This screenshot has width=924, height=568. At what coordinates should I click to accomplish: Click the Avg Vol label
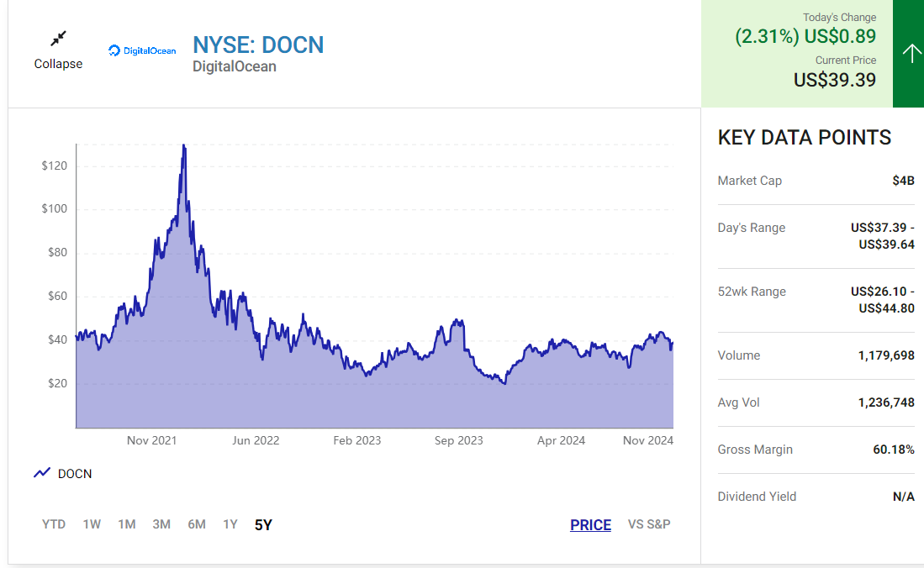(738, 402)
